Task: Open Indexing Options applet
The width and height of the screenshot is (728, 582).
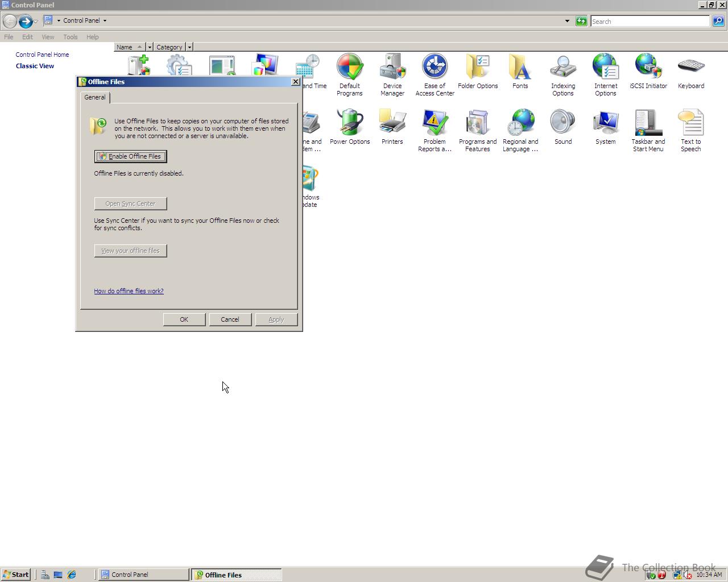Action: 562,74
